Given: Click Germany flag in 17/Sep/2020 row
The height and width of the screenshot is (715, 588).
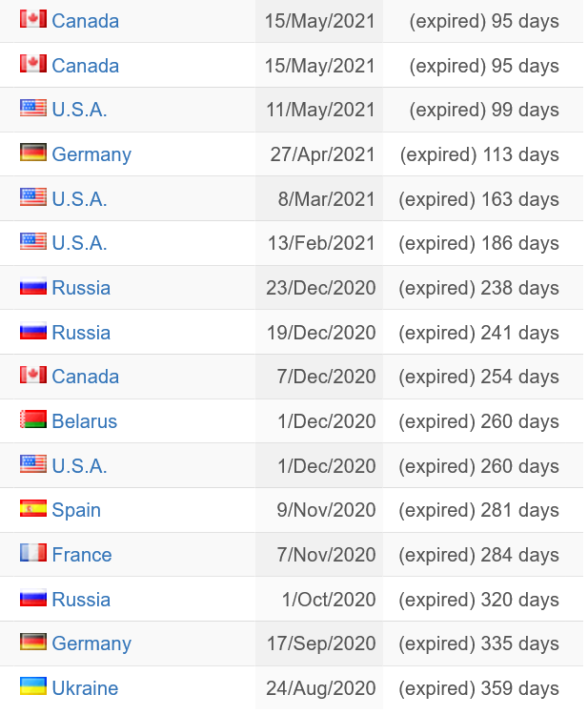Looking at the screenshot, I should pos(33,642).
